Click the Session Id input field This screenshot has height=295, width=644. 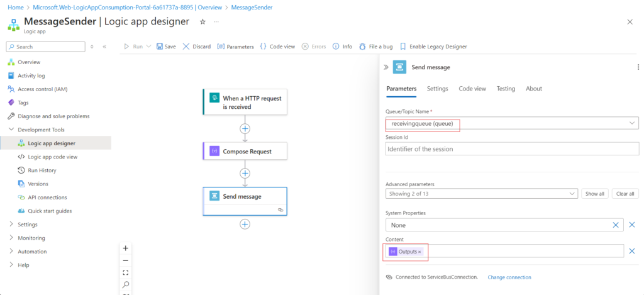512,148
